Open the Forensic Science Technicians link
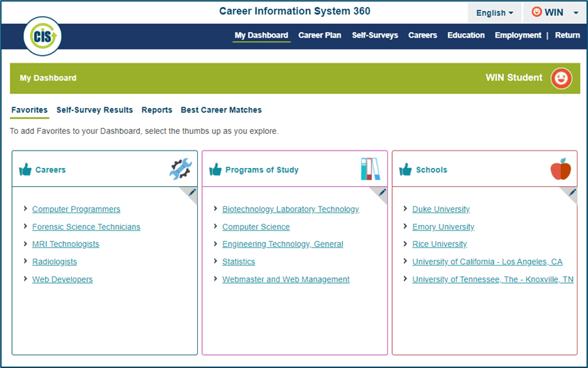This screenshot has height=368, width=588. point(86,227)
